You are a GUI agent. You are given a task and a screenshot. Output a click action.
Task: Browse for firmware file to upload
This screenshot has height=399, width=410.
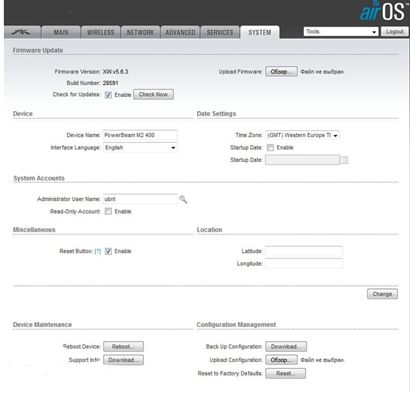281,72
